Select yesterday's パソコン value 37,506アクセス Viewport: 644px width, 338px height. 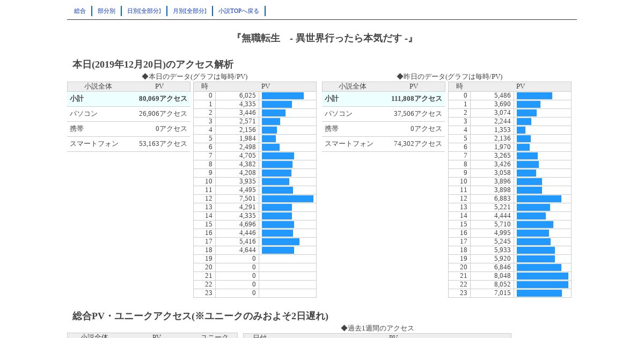coord(418,114)
